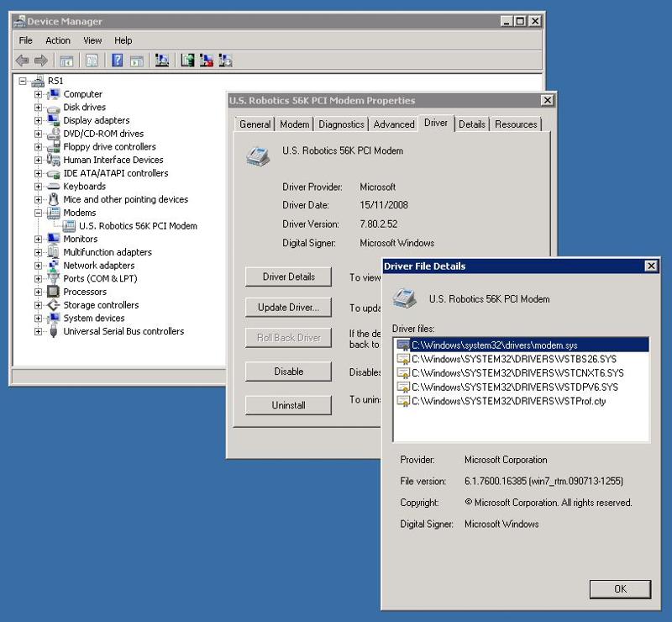Toggle the console tree with its toolbar icon
Screen dimensions: 672x622
click(66, 60)
